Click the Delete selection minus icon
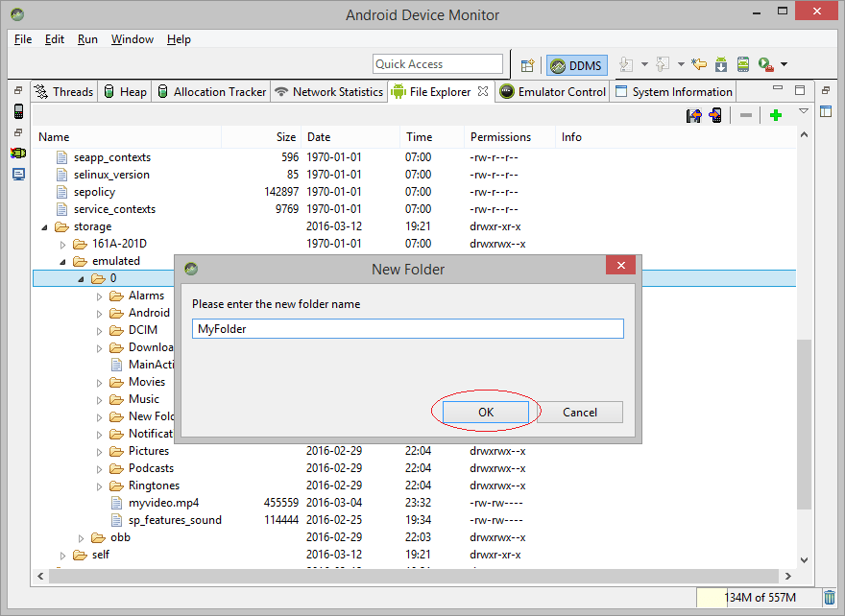 [x=746, y=115]
